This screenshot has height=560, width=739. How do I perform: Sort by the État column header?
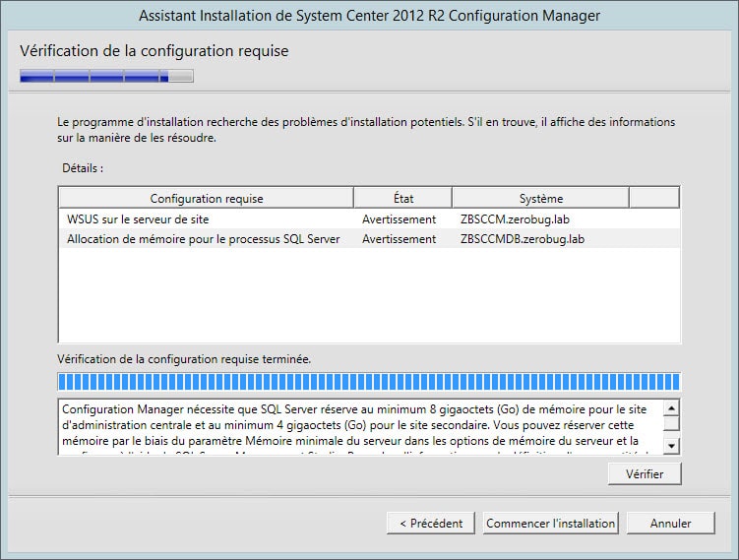[x=403, y=199]
